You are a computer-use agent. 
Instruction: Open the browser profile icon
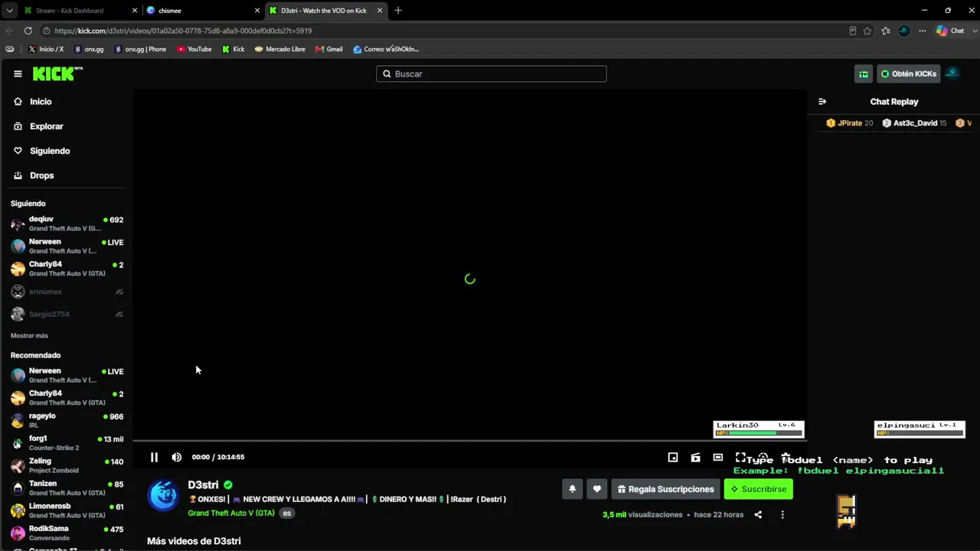pyautogui.click(x=904, y=31)
